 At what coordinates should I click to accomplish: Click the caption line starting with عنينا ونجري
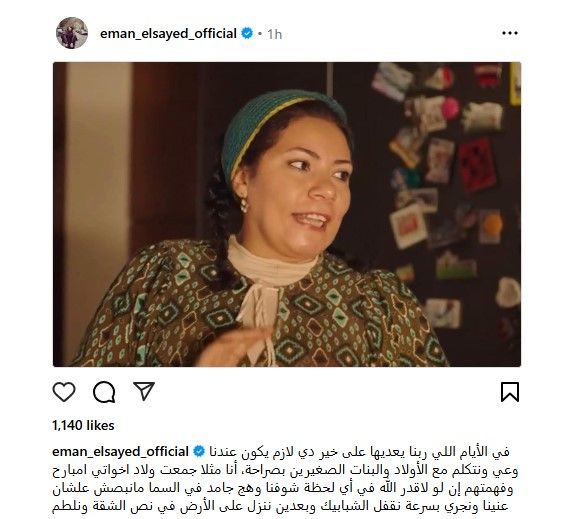[x=280, y=507]
